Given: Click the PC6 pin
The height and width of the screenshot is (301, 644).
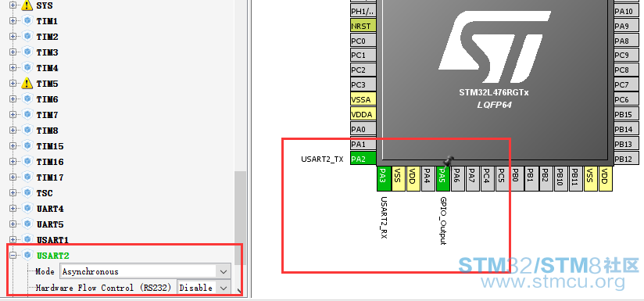Looking at the screenshot, I should (626, 99).
